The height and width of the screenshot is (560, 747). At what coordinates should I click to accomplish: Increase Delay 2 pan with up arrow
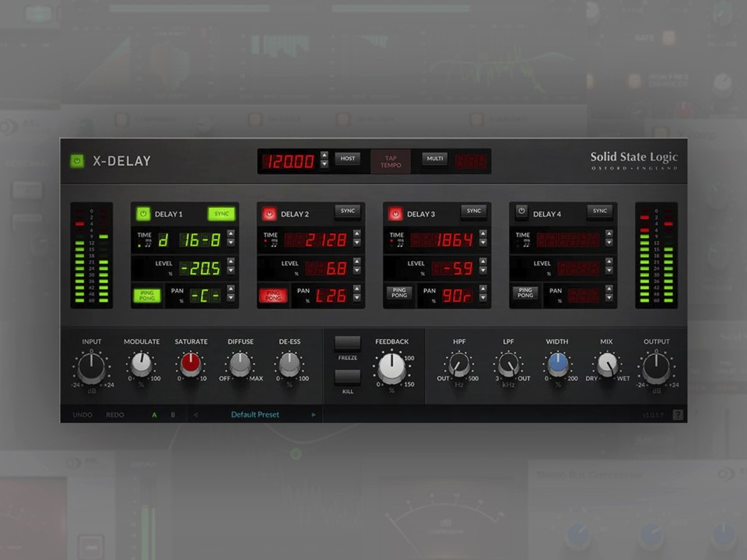click(357, 289)
